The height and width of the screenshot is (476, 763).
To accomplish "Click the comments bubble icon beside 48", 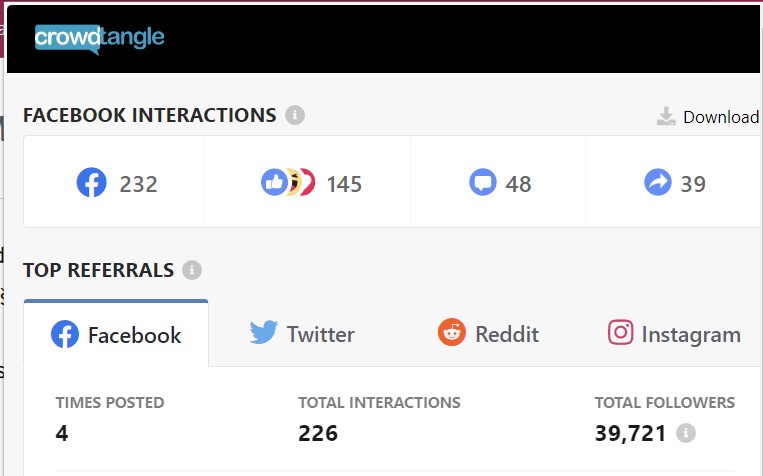I will [x=483, y=183].
